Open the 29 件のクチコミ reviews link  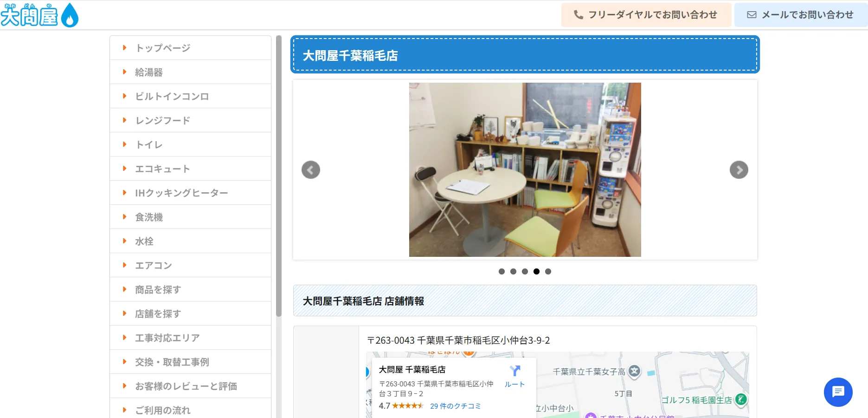point(455,406)
